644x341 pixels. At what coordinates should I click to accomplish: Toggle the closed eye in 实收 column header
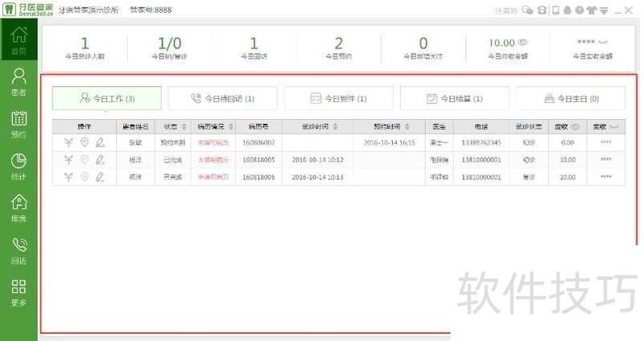tap(614, 127)
